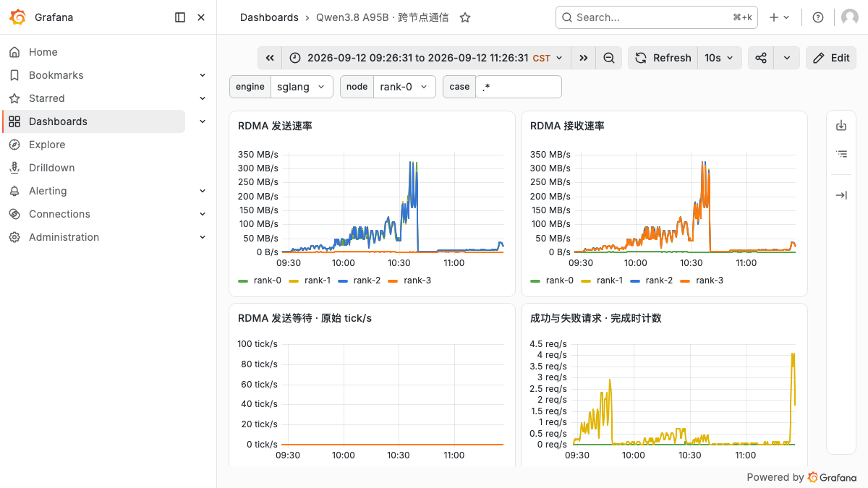The image size is (868, 488).
Task: Open the engine sglang dropdown
Action: [302, 87]
